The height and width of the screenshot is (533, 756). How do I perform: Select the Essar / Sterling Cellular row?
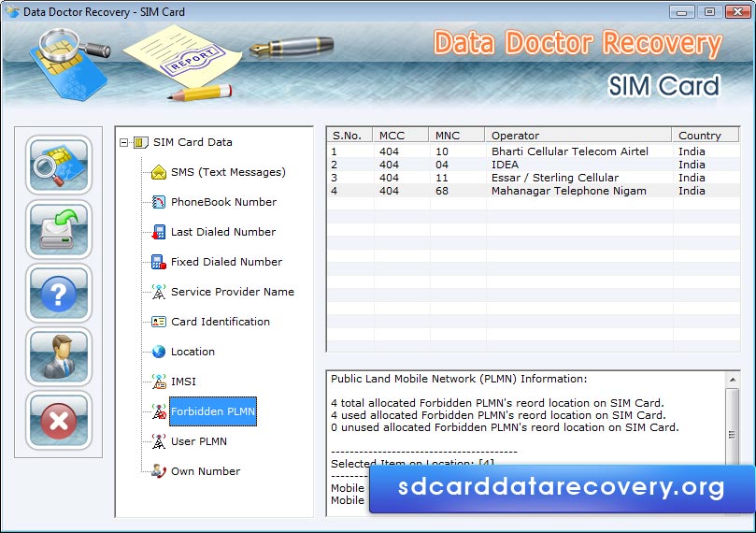534,178
